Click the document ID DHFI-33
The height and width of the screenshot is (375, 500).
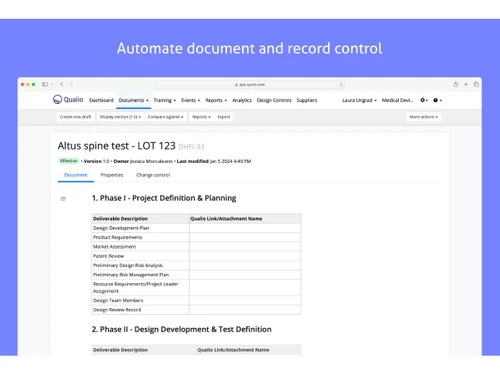click(x=191, y=147)
